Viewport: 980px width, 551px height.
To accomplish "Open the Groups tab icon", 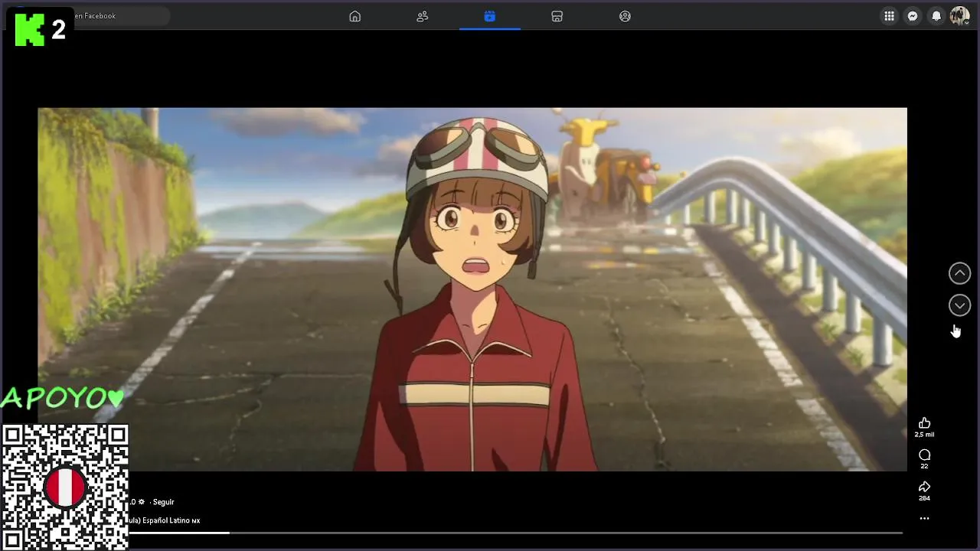I will (x=625, y=16).
